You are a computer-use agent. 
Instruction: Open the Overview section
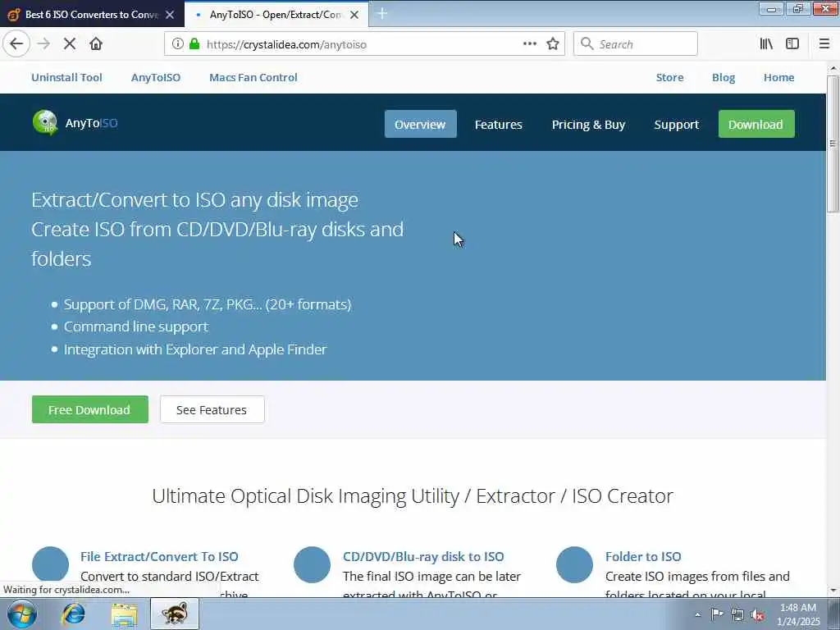[421, 125]
